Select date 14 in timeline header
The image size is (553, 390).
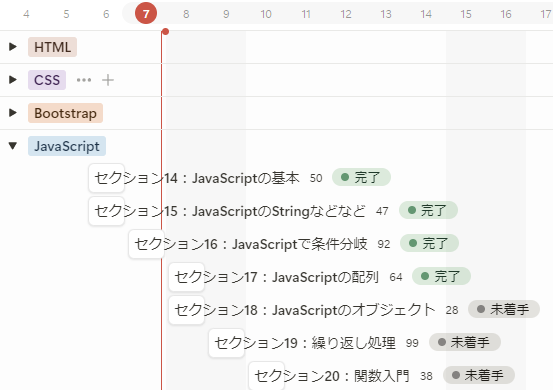(x=426, y=14)
